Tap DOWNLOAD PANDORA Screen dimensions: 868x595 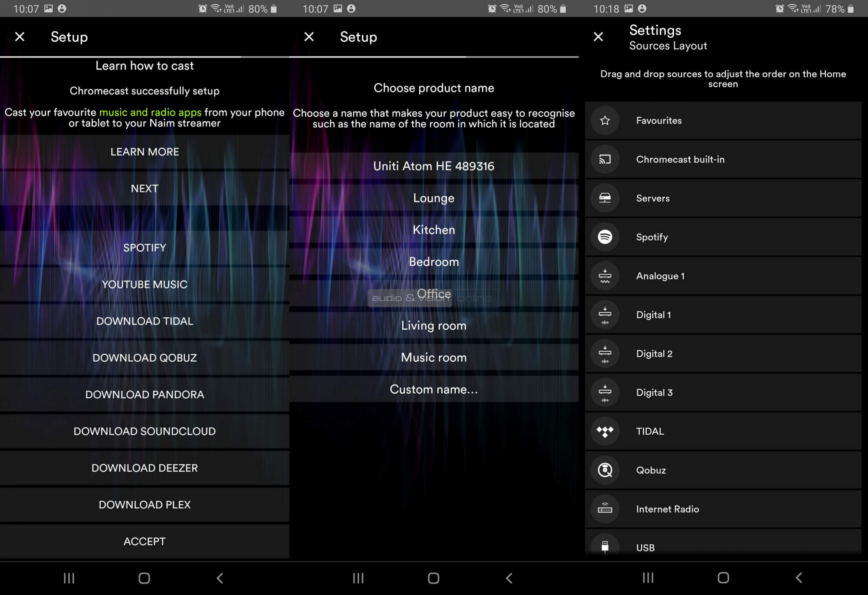tap(145, 394)
